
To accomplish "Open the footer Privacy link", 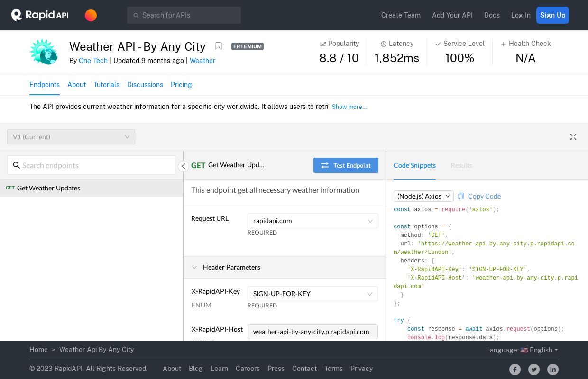I will 361,369.
